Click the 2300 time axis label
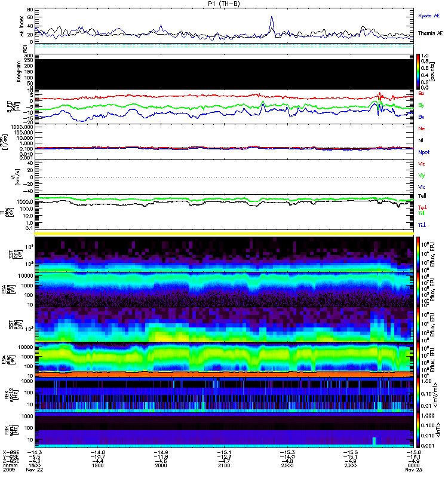The image size is (448, 478). pos(350,465)
